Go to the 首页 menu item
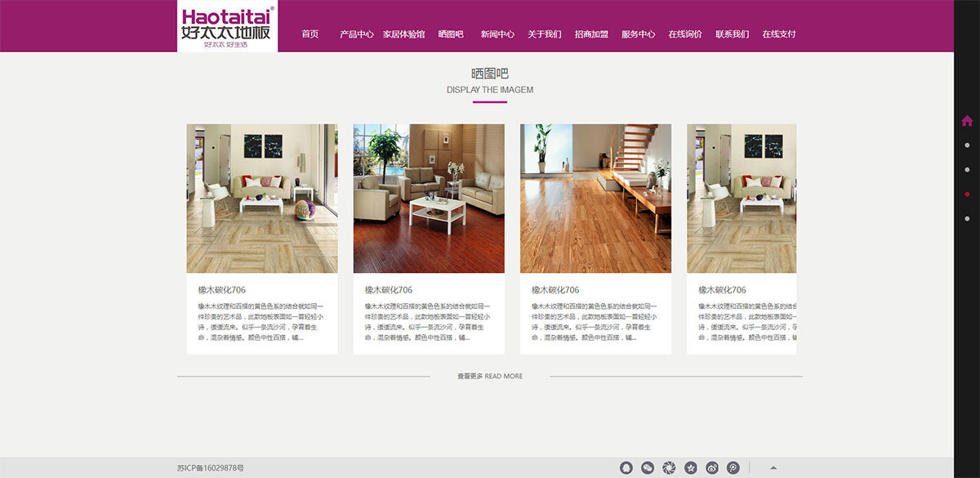This screenshot has width=980, height=478. tap(310, 34)
